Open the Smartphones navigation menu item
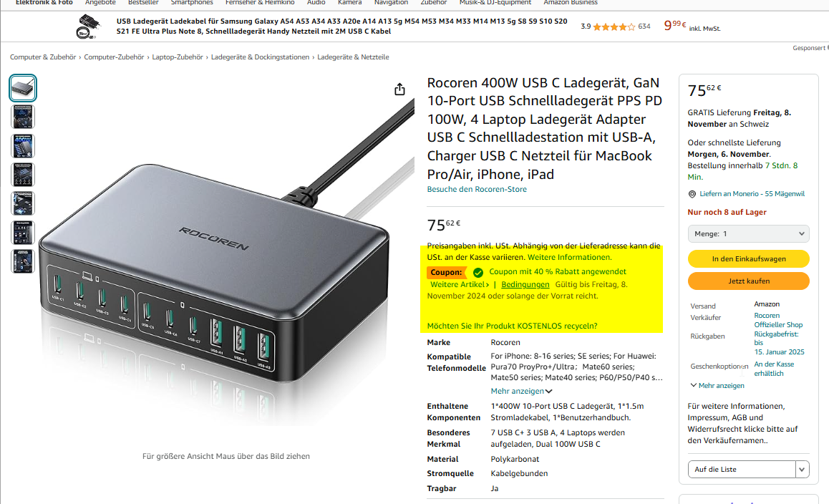This screenshot has width=829, height=504. pos(192,3)
